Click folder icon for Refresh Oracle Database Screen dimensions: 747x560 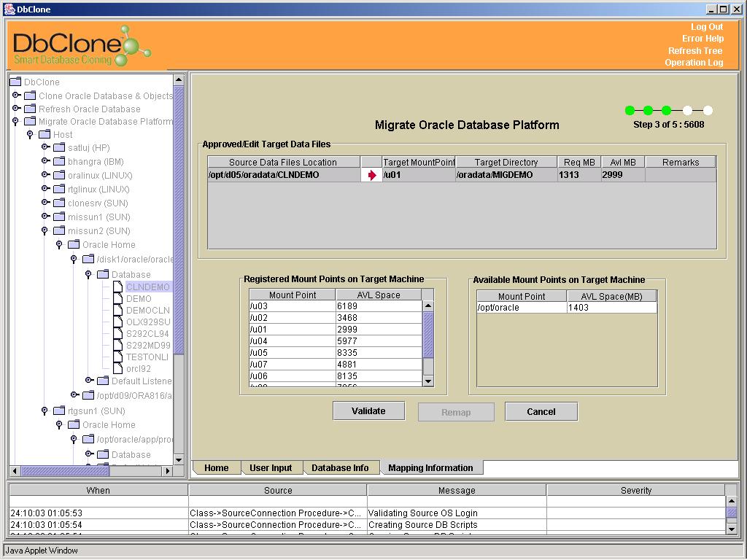tap(30, 109)
